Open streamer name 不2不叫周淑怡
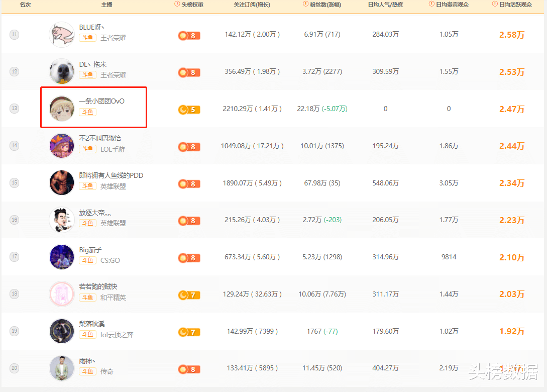This screenshot has height=392, width=547. coord(100,138)
